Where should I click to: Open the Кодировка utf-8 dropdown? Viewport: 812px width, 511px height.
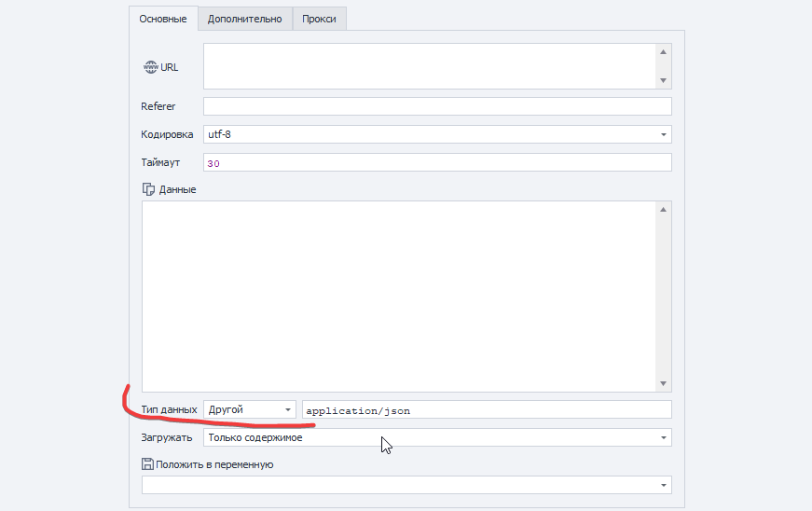coord(437,134)
